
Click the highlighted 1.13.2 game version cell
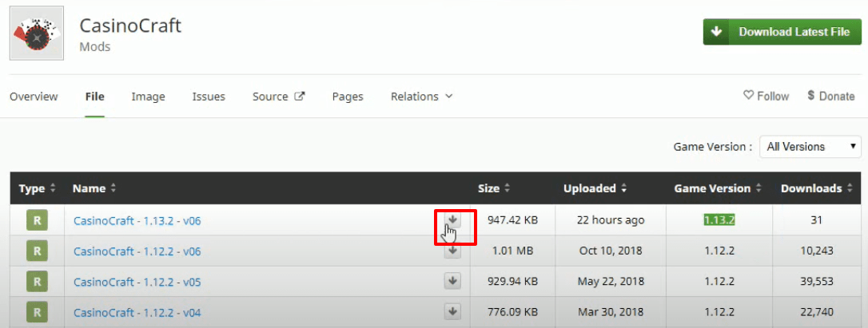tap(719, 219)
